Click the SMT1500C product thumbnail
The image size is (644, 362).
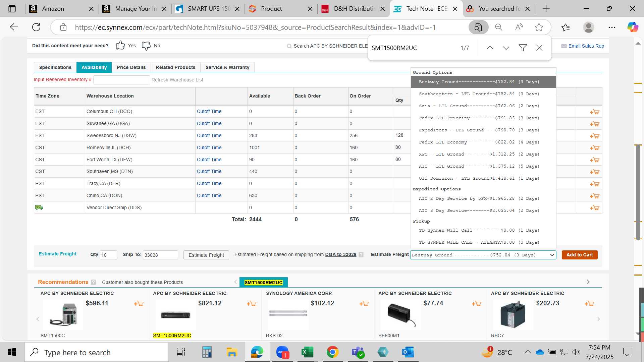pyautogui.click(x=63, y=314)
